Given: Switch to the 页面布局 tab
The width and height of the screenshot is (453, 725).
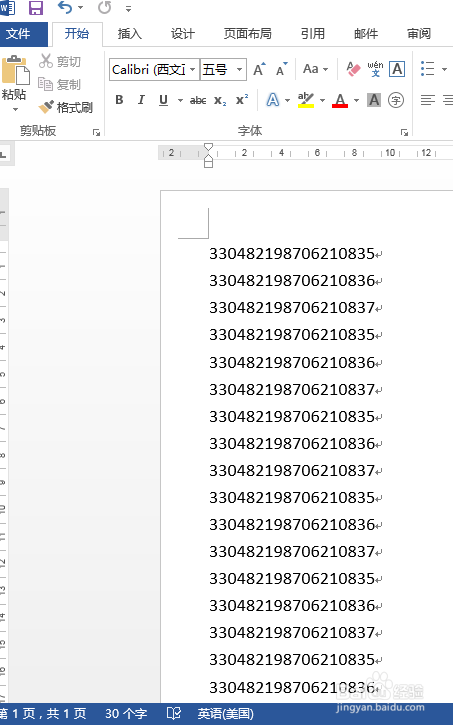Looking at the screenshot, I should 248,34.
